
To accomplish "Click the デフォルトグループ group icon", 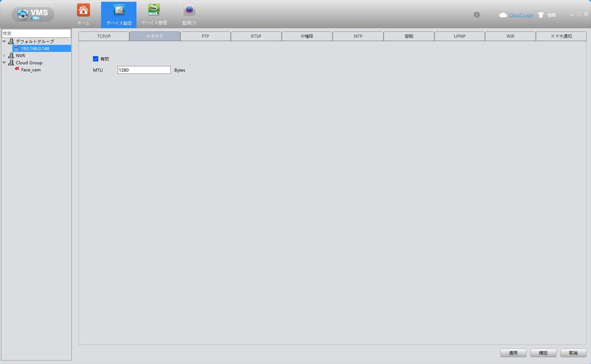I will [x=11, y=42].
